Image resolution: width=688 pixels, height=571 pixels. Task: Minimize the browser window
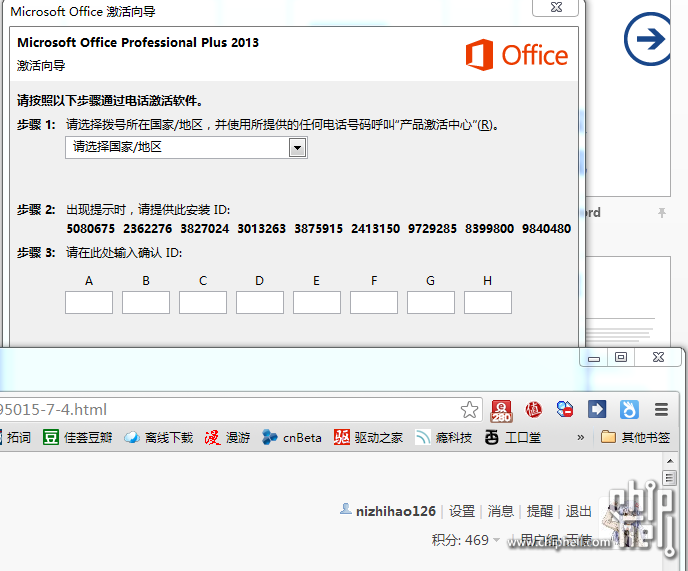pyautogui.click(x=594, y=358)
